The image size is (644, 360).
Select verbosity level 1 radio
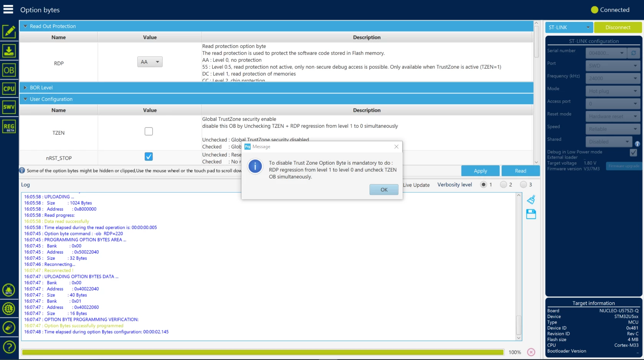click(x=484, y=185)
